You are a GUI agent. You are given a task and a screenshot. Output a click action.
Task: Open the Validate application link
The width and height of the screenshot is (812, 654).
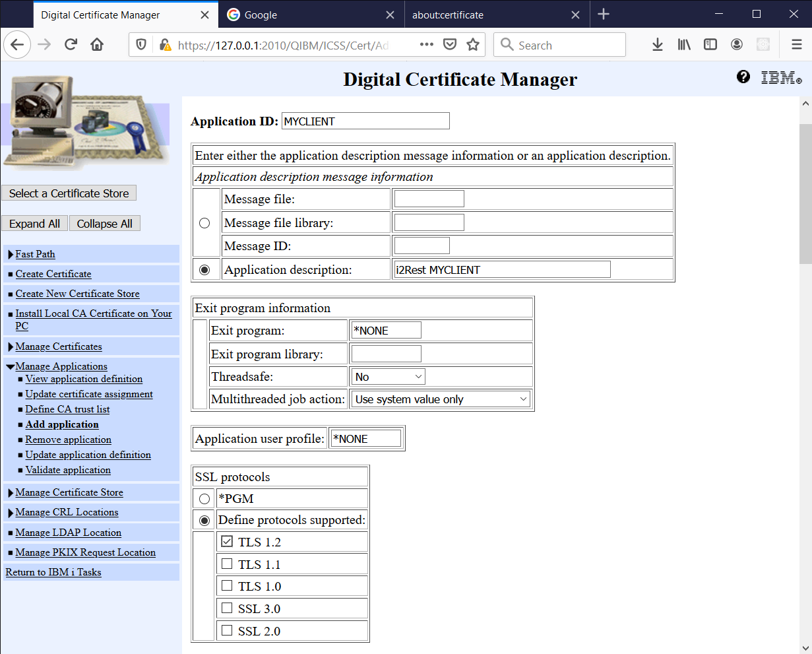click(x=68, y=470)
